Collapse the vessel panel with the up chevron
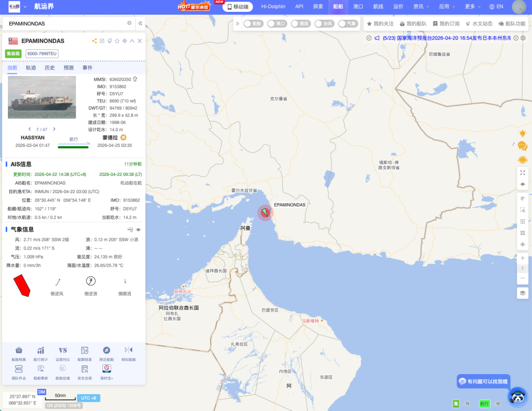 (132, 41)
